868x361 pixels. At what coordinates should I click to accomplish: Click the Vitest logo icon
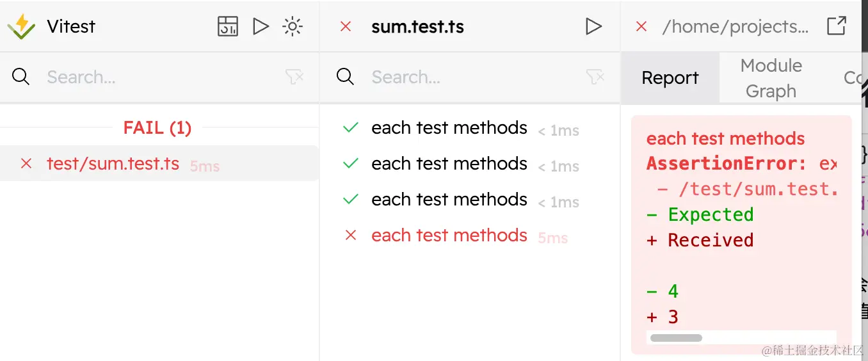[21, 26]
